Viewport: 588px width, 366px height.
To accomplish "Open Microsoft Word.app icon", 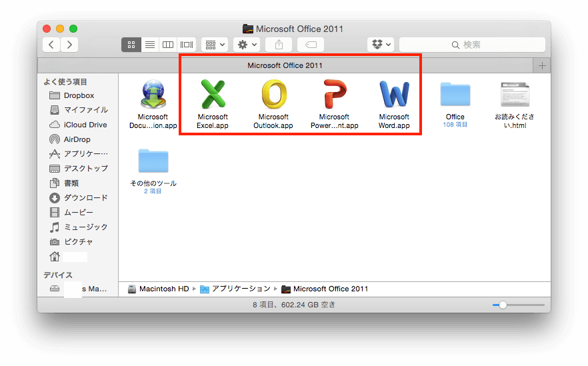I will tap(394, 94).
